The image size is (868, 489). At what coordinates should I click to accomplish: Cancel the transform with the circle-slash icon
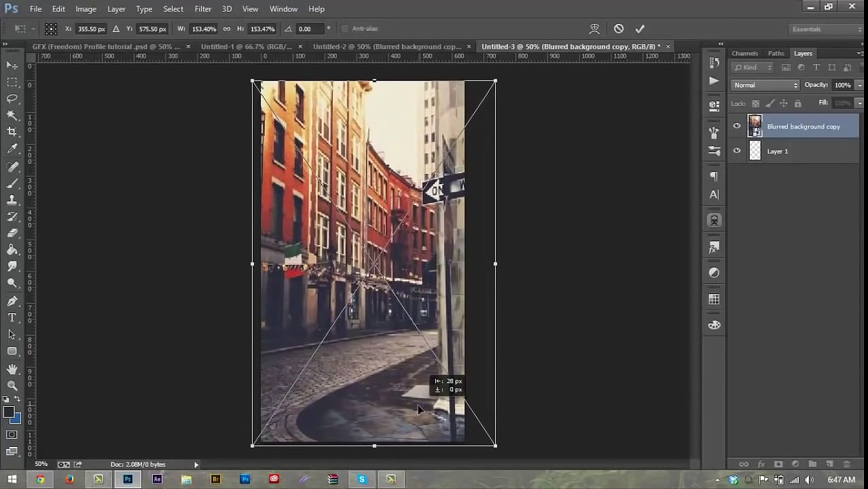point(619,29)
